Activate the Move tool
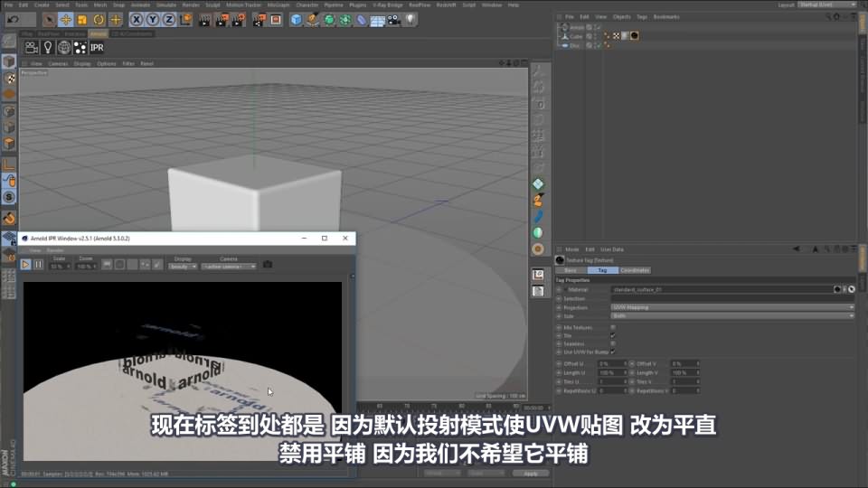Viewport: 868px width, 488px height. [65, 20]
